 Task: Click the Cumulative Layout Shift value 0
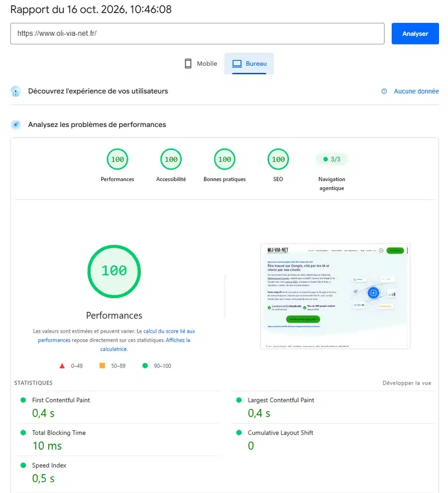(x=250, y=446)
